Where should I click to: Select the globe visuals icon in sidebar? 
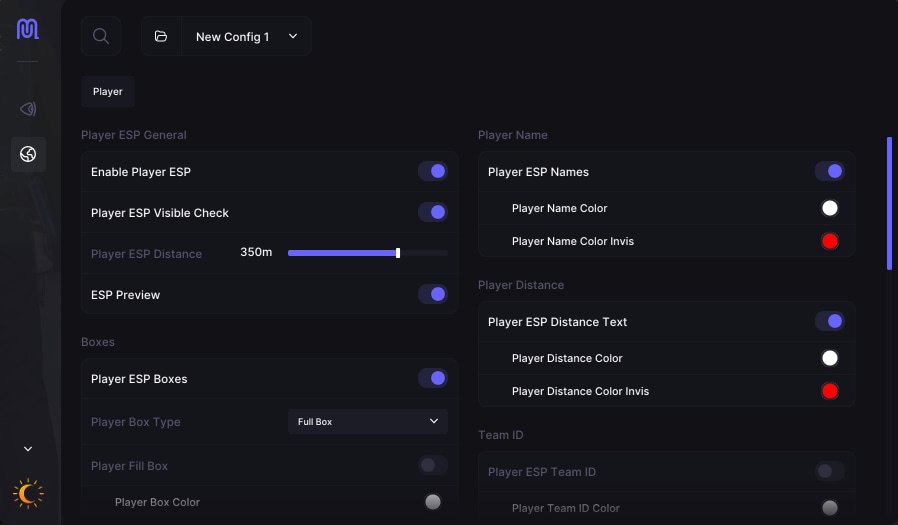28,154
